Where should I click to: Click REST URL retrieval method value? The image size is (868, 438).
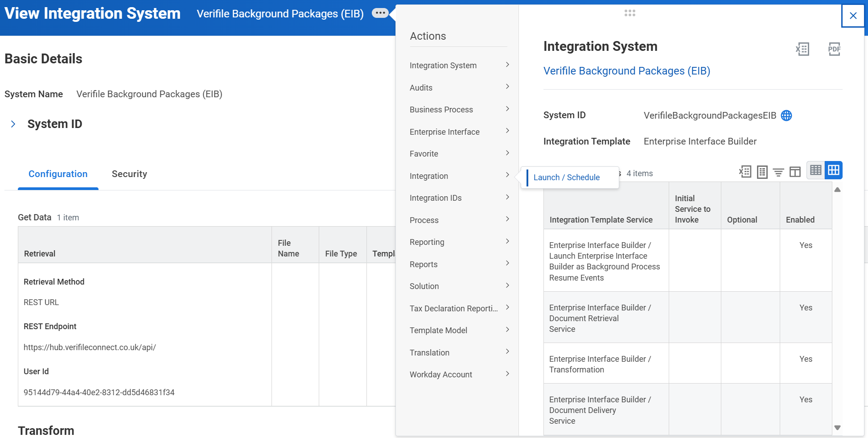pos(41,302)
